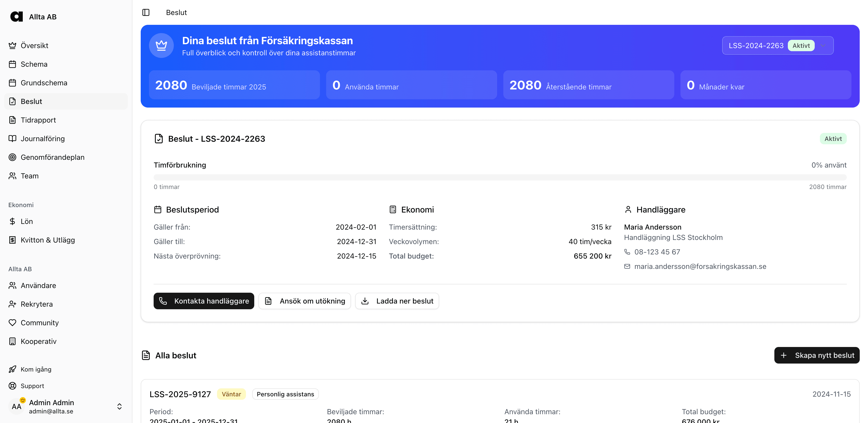Click the Community heart icon
The height and width of the screenshot is (423, 868).
coord(12,323)
